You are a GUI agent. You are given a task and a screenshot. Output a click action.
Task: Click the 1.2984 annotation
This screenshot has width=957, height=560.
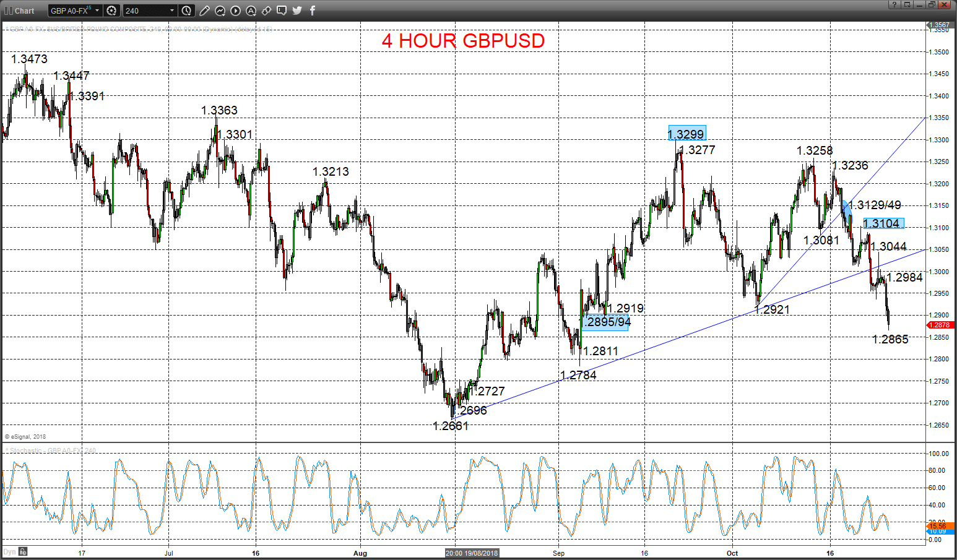tap(904, 277)
